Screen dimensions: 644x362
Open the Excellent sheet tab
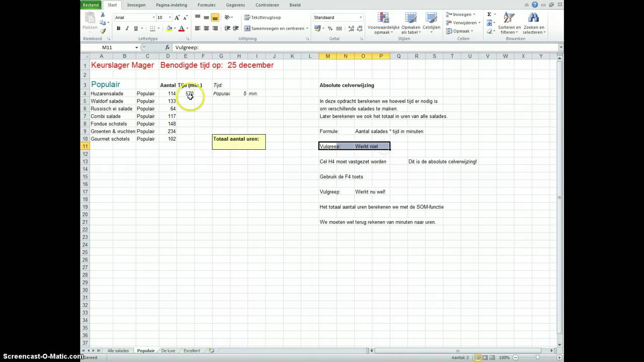[192, 350]
